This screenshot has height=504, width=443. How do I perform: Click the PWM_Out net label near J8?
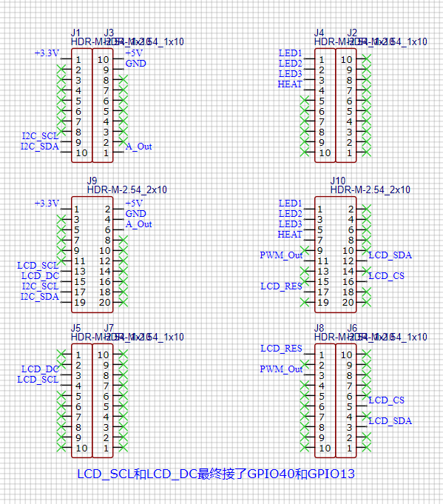(x=281, y=369)
